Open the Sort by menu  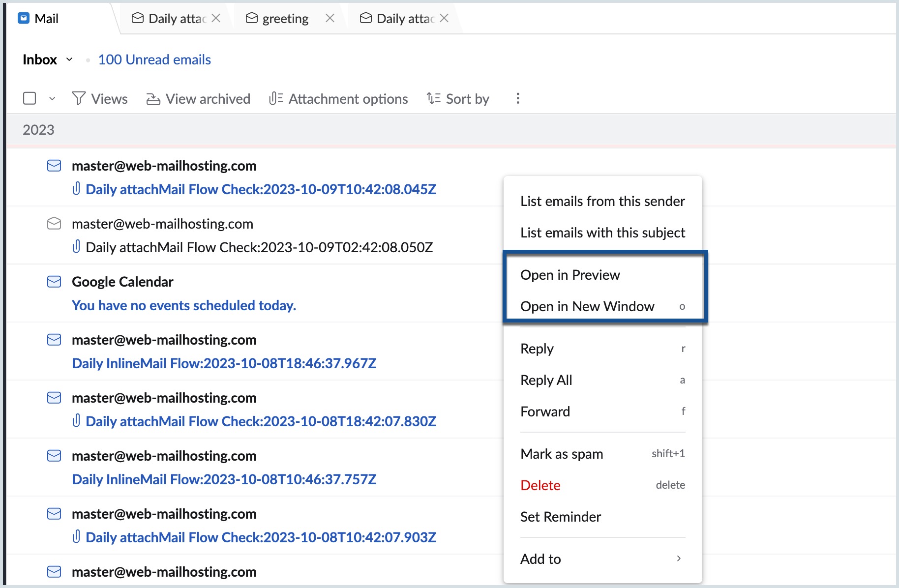coord(458,99)
